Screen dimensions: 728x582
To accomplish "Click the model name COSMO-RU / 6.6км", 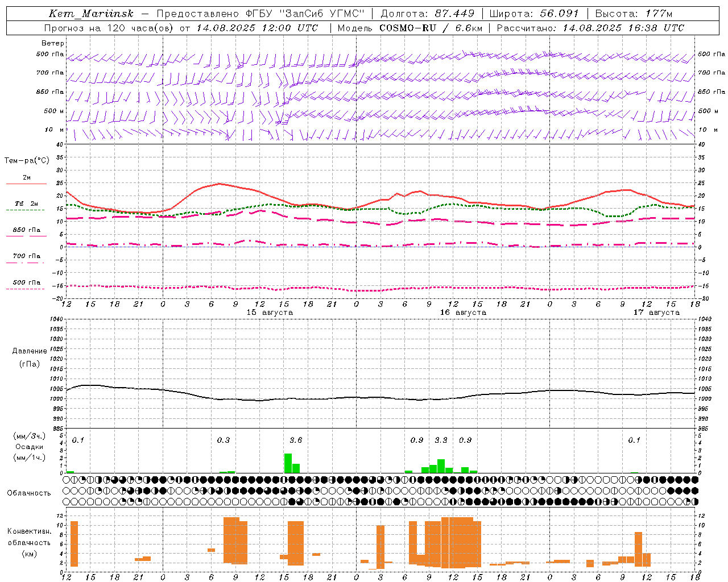I will coord(431,28).
